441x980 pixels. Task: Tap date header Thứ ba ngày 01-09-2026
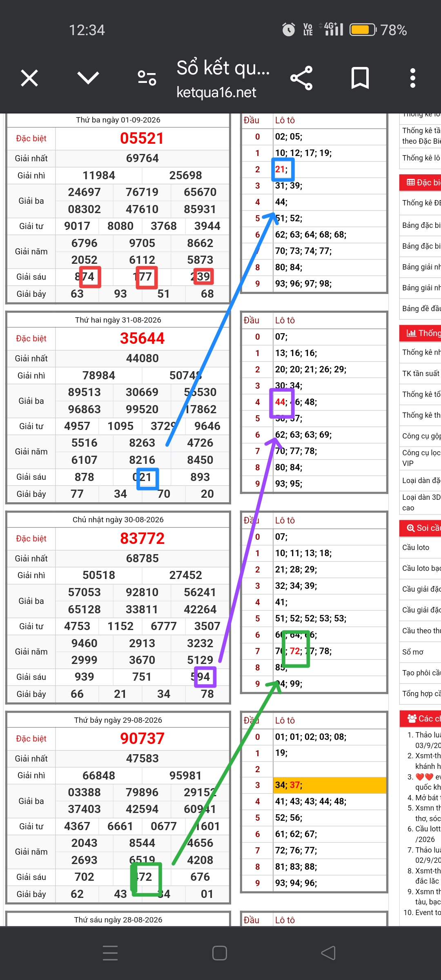[118, 120]
